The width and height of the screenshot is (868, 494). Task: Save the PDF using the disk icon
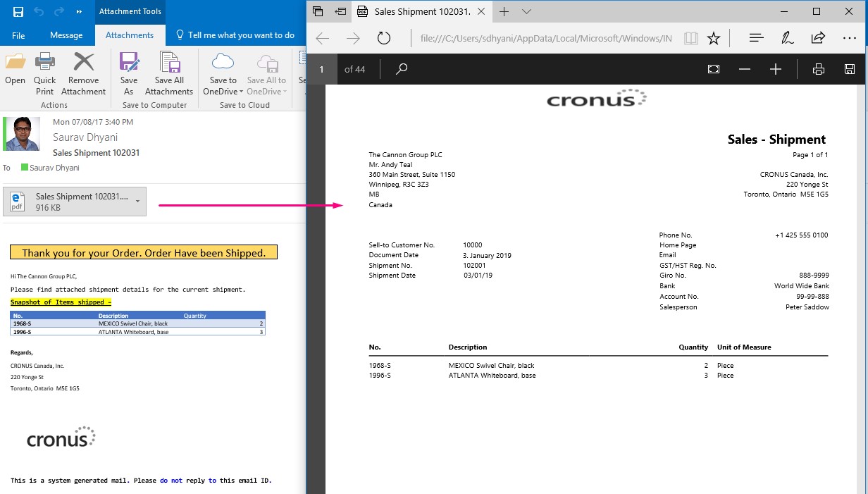tap(850, 69)
